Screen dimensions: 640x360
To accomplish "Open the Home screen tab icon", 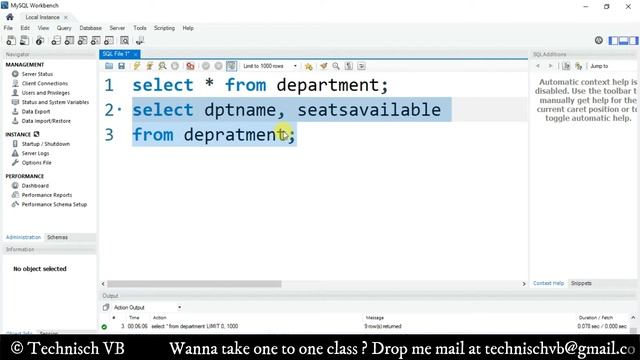I will (10, 17).
